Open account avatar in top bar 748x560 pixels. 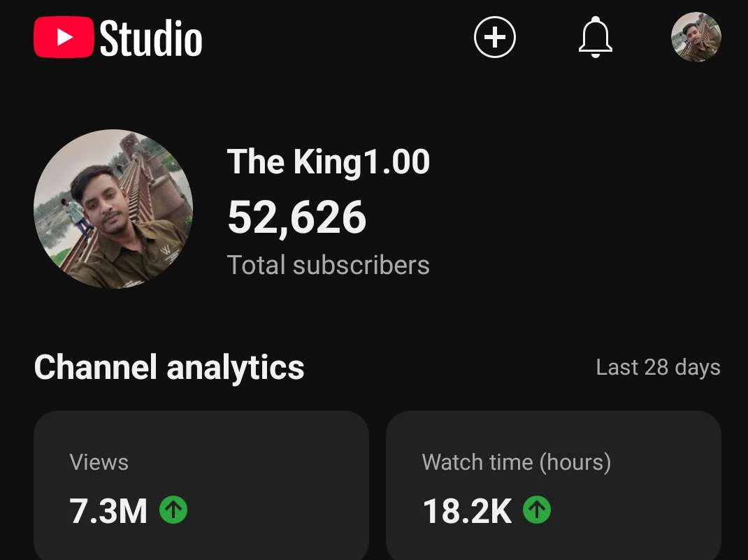pos(696,37)
